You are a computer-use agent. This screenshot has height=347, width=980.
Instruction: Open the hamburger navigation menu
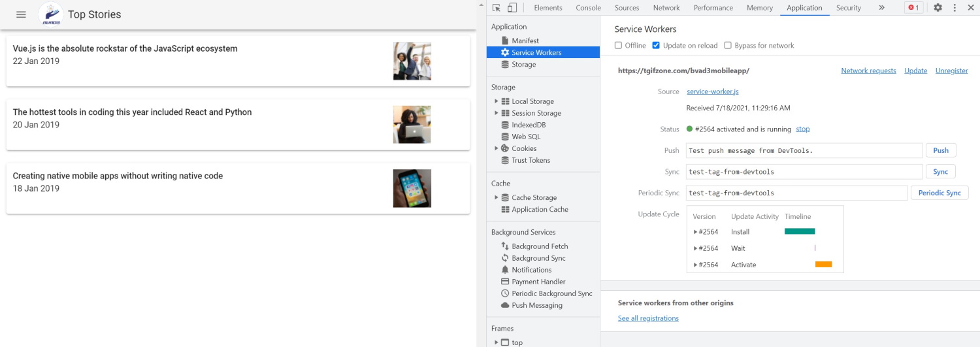coord(21,14)
